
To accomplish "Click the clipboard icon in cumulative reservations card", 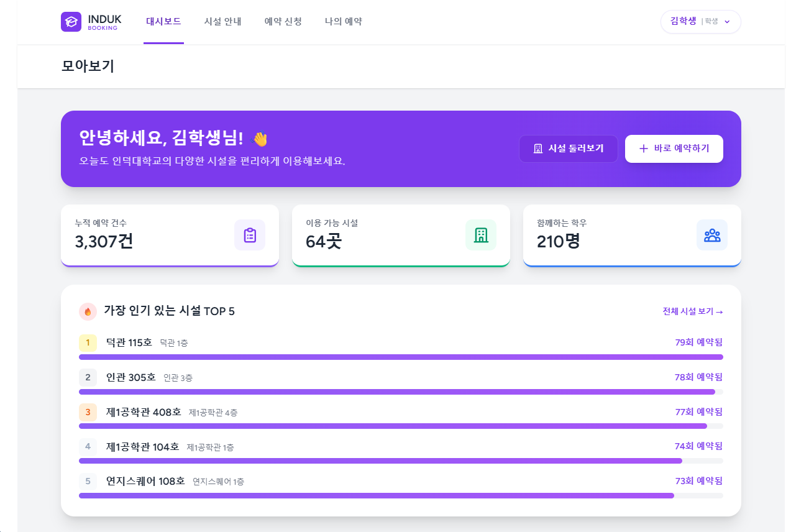I will click(x=250, y=235).
